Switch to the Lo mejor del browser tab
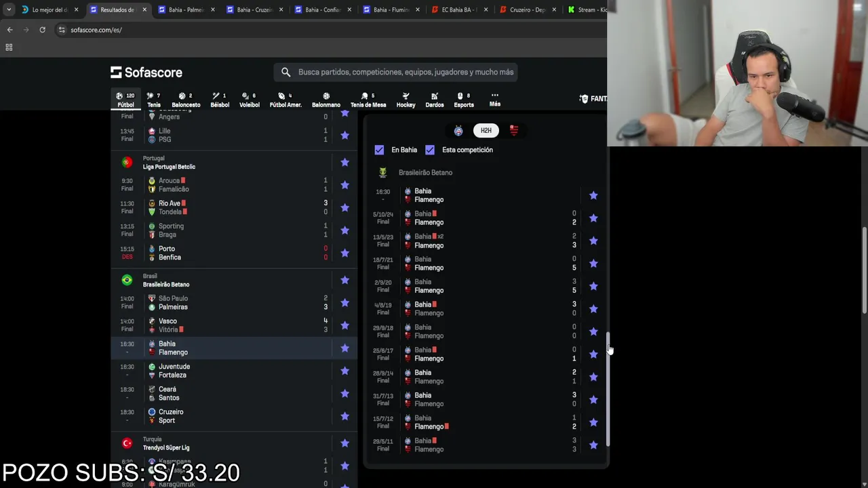The height and width of the screenshot is (488, 868). [x=50, y=9]
